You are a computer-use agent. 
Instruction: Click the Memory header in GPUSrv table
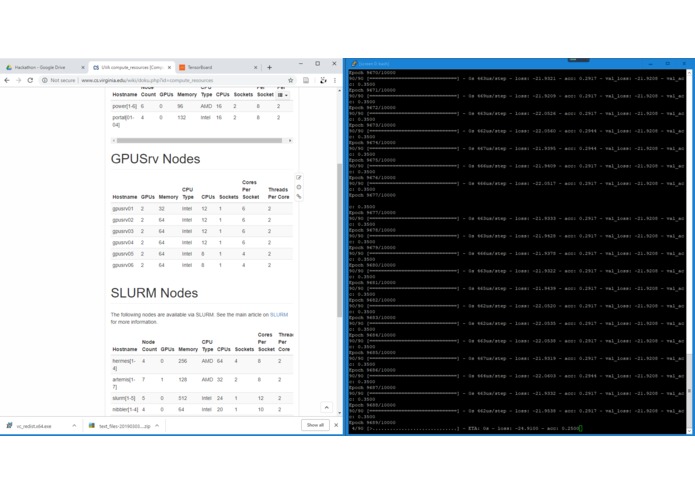pos(168,197)
